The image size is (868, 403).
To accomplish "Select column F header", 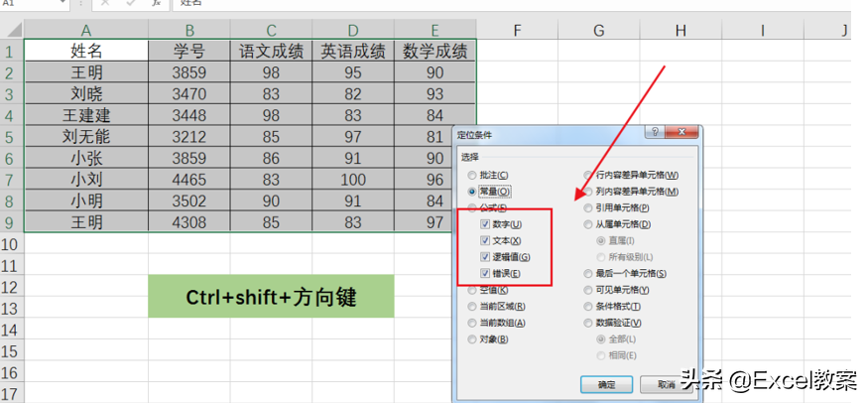I will pyautogui.click(x=517, y=30).
